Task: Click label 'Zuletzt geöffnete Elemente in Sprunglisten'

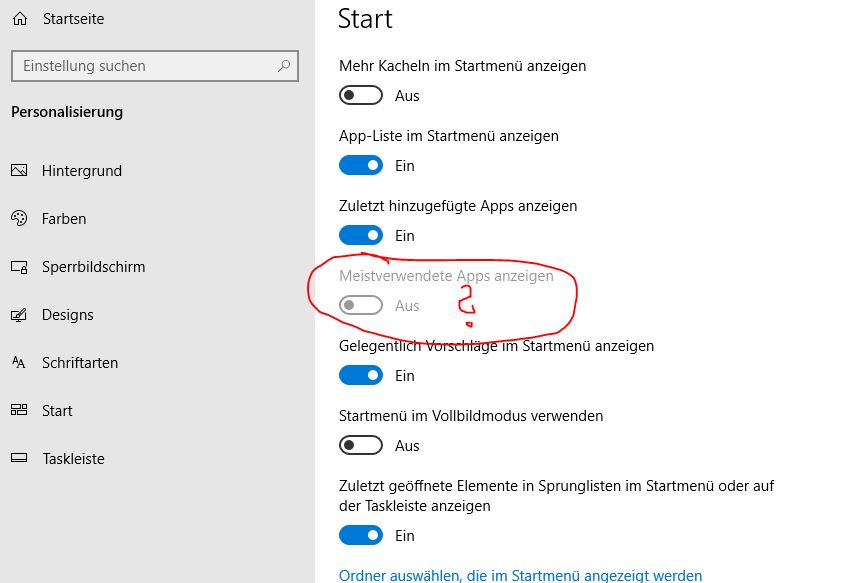Action: tap(557, 496)
